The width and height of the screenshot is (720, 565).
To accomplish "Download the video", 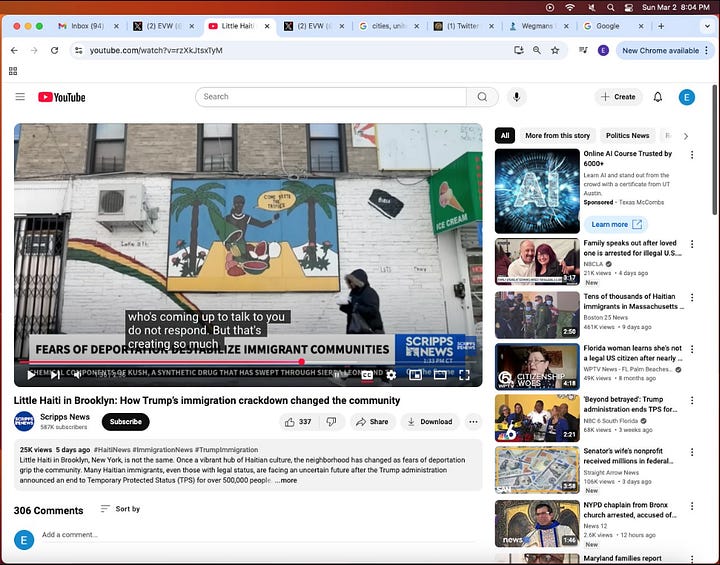I will pos(430,422).
